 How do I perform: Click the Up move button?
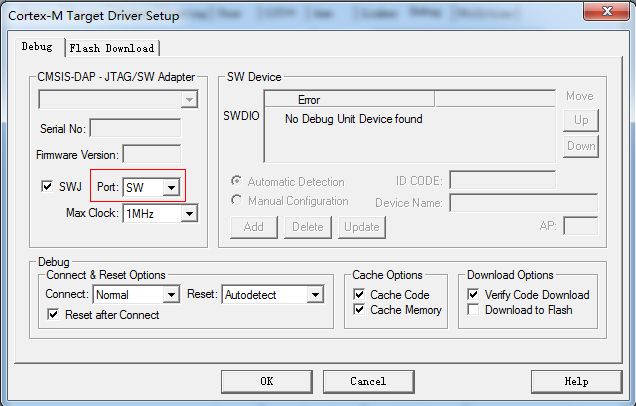581,120
